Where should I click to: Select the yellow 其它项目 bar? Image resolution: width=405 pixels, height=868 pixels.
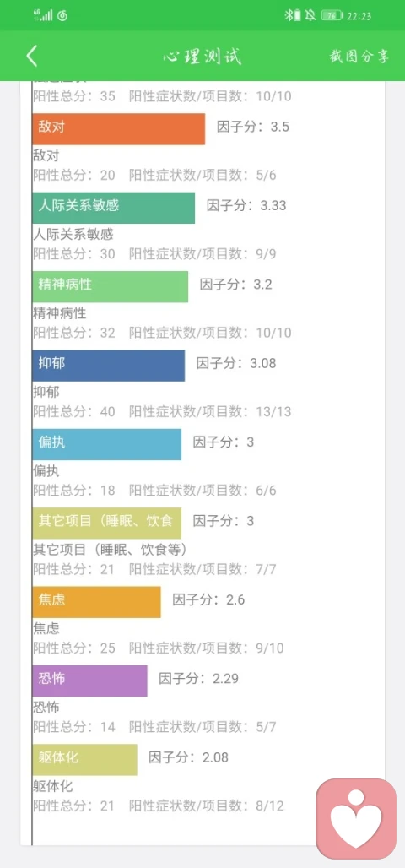(x=107, y=524)
